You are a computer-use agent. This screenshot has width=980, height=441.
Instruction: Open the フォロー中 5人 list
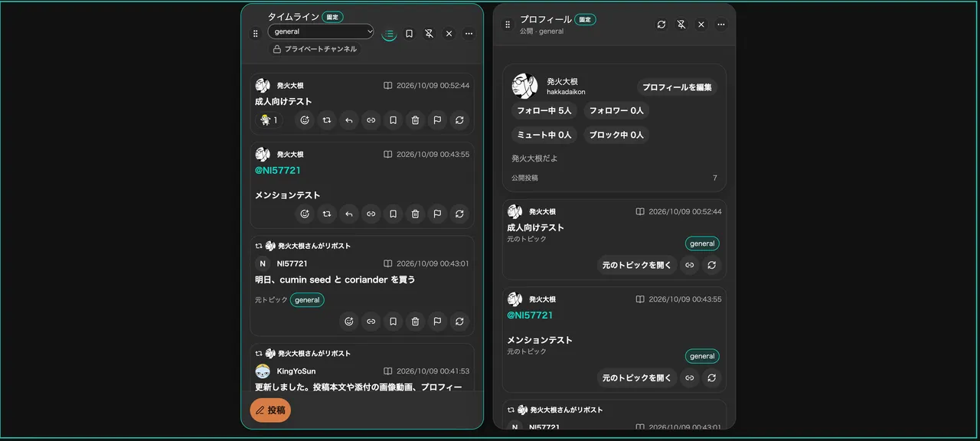tap(544, 110)
